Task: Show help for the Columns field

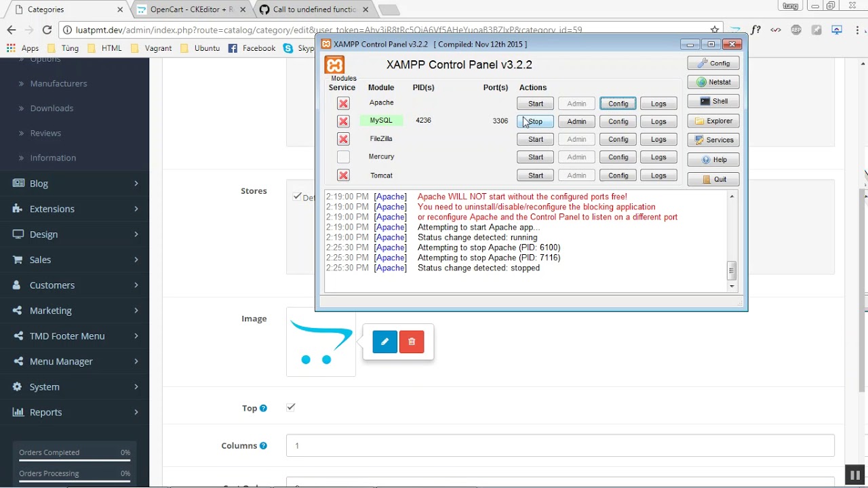Action: coord(263,445)
